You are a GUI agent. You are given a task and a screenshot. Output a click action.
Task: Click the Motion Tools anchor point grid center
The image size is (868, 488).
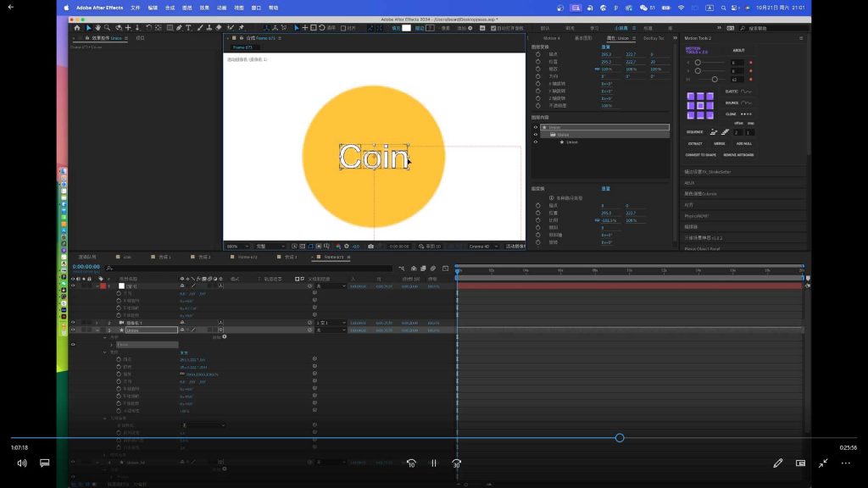pyautogui.click(x=700, y=106)
